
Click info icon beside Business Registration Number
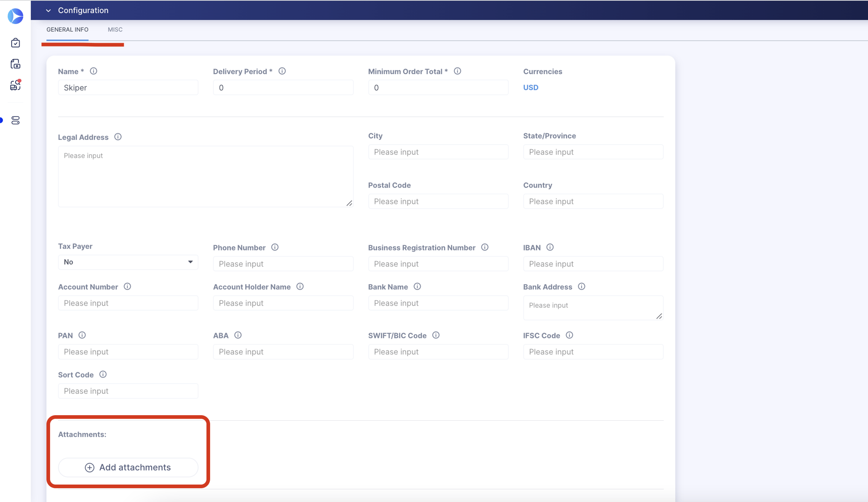485,247
